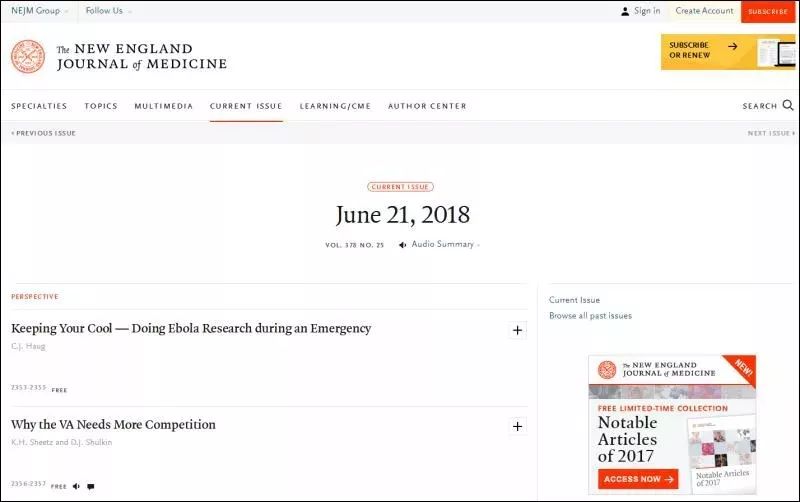
Task: Open search via the magnifying glass icon
Action: pos(788,105)
